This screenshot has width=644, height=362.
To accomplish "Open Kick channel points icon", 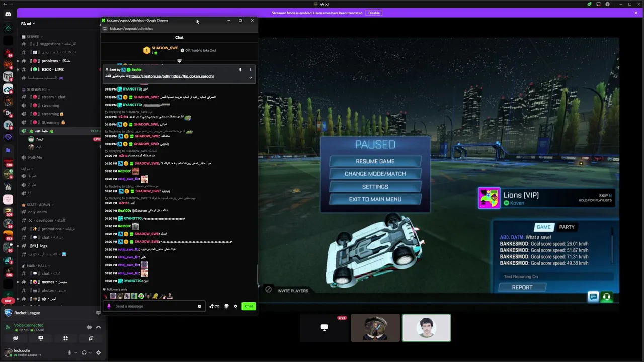I will (214, 306).
